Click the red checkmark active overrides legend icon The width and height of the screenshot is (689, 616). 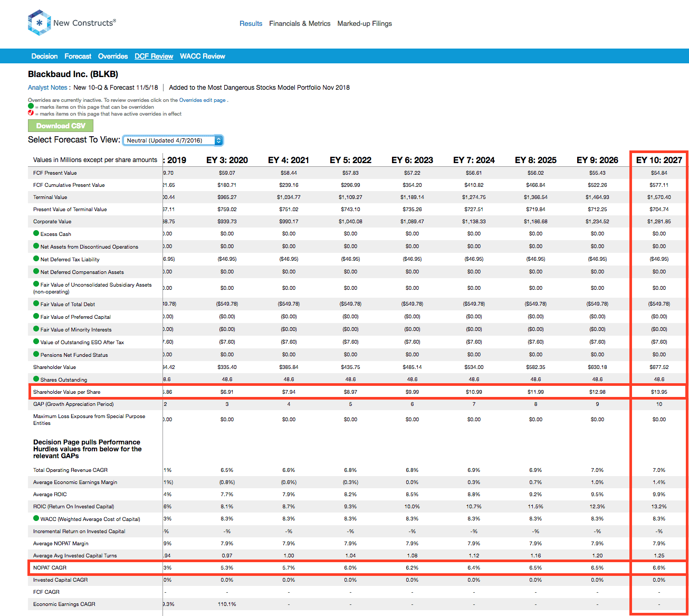pos(31,113)
